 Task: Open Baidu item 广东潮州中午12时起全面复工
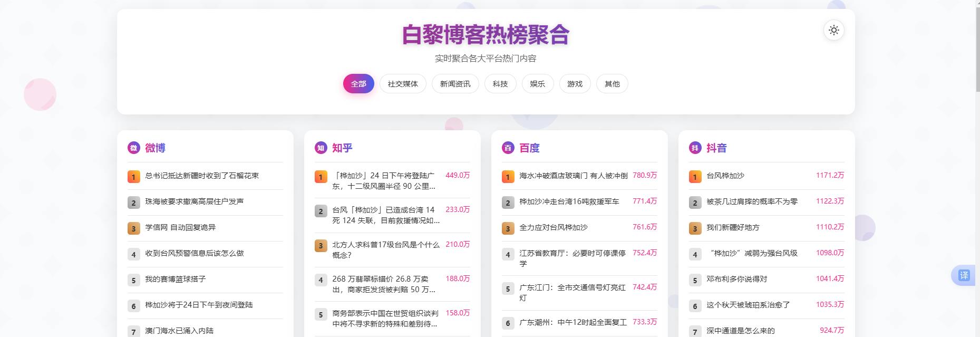[573, 322]
